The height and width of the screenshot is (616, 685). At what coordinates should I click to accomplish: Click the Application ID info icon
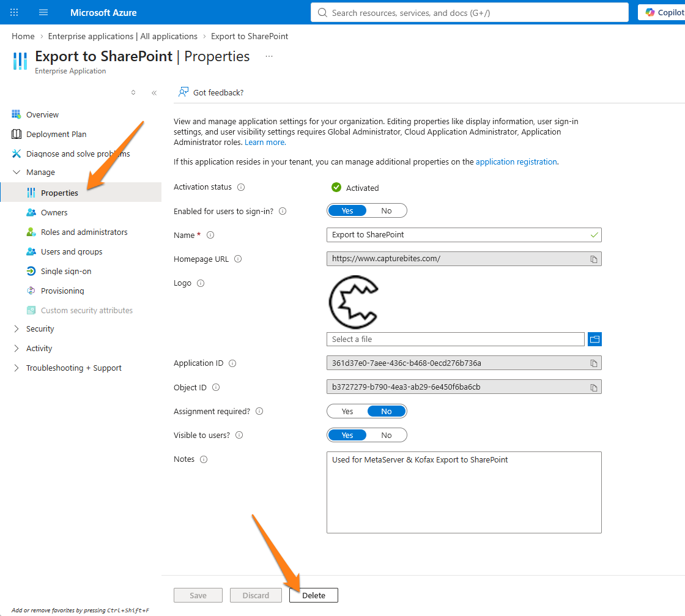(232, 363)
